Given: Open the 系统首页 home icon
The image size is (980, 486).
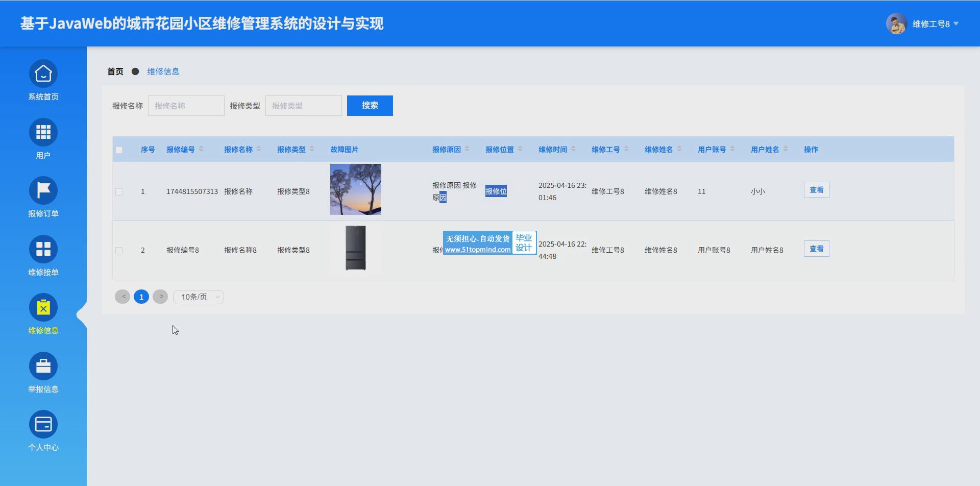Looking at the screenshot, I should click(43, 74).
